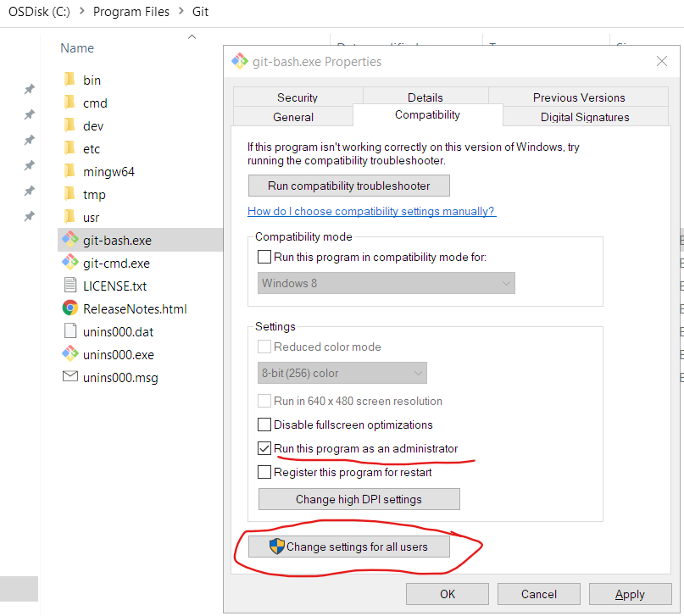This screenshot has height=616, width=684.
Task: Switch to the Security tab
Action: (298, 97)
